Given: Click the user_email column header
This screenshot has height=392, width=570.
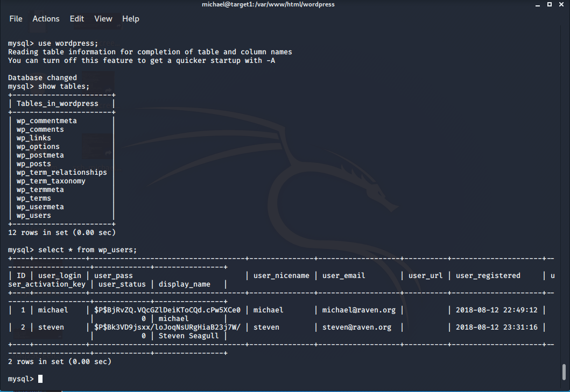Looking at the screenshot, I should (x=343, y=276).
